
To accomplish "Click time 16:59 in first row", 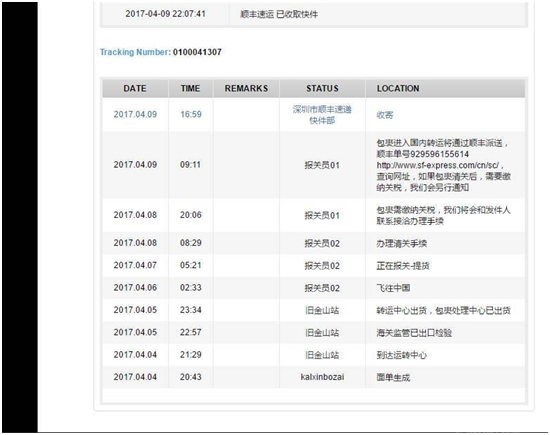I will [191, 114].
